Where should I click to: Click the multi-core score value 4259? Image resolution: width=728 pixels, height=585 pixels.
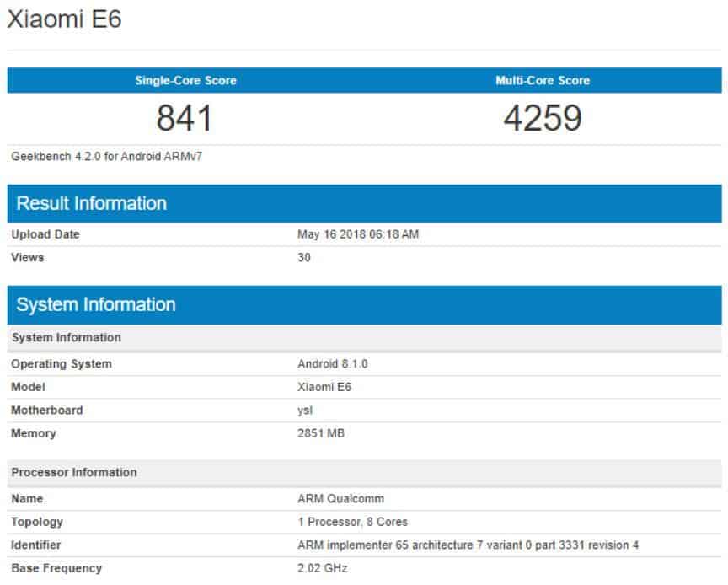(543, 118)
